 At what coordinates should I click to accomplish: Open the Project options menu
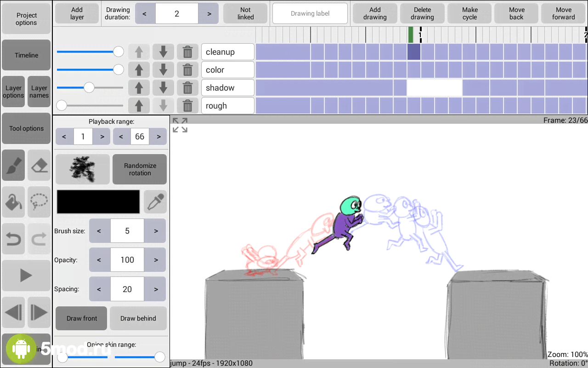[26, 19]
